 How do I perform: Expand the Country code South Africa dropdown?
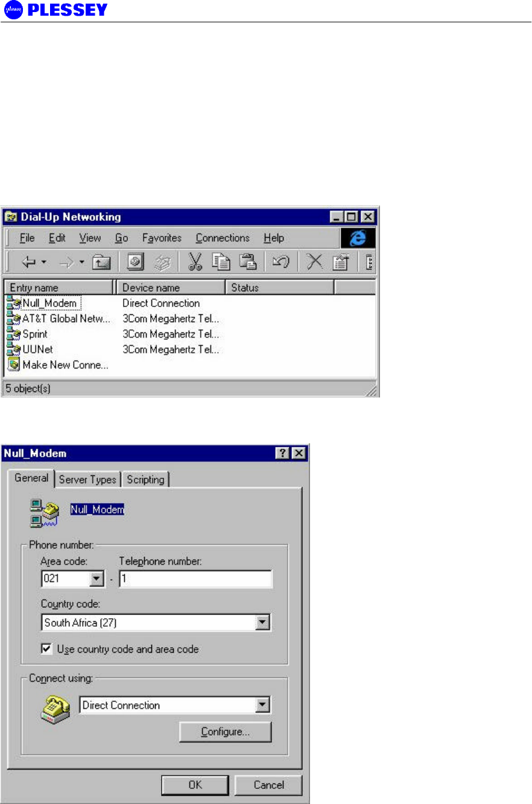[262, 622]
